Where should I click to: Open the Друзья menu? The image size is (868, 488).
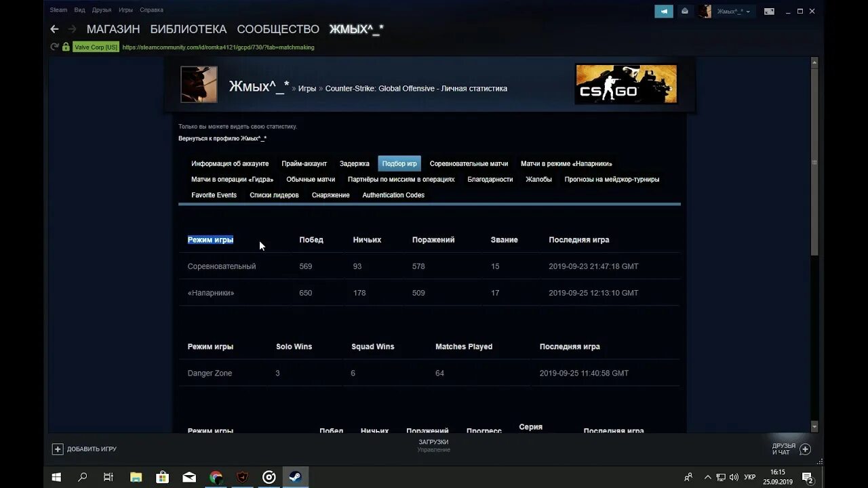(x=102, y=10)
